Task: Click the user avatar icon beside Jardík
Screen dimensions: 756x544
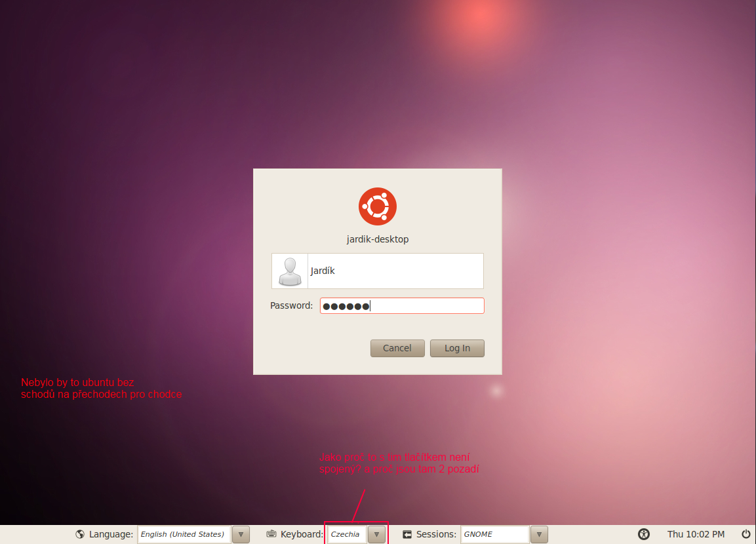Action: click(x=290, y=271)
